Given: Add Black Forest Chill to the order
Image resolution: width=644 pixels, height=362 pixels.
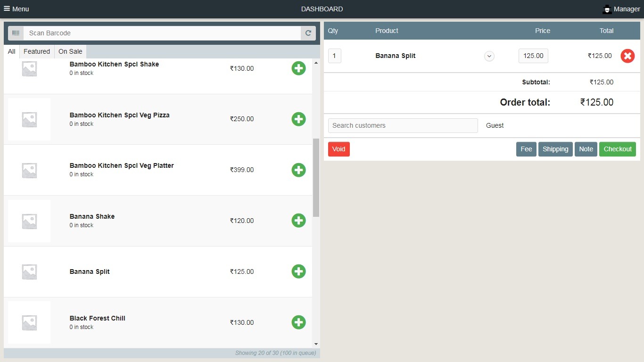Looking at the screenshot, I should click(x=298, y=322).
